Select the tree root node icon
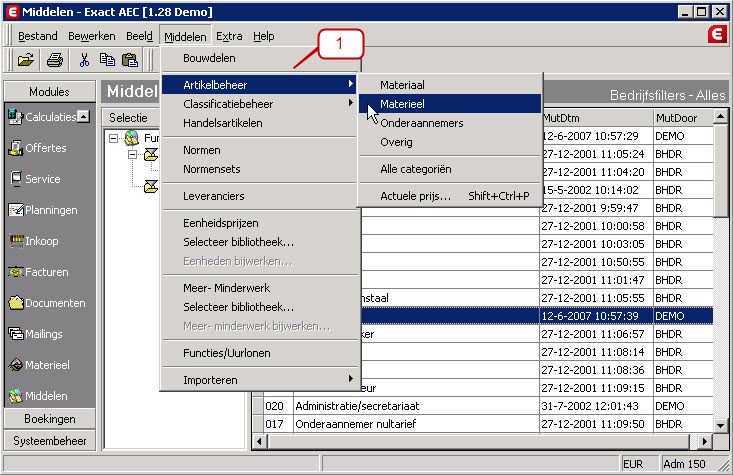This screenshot has width=733, height=475. point(132,138)
